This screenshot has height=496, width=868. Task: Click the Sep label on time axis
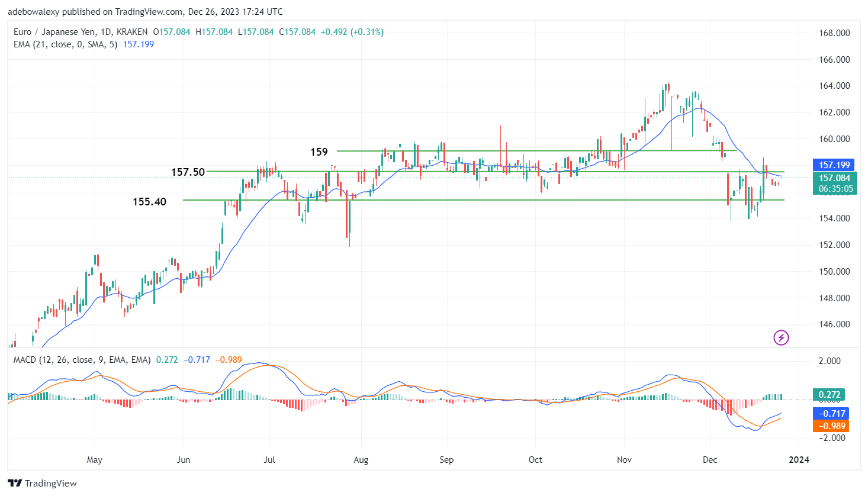[446, 460]
